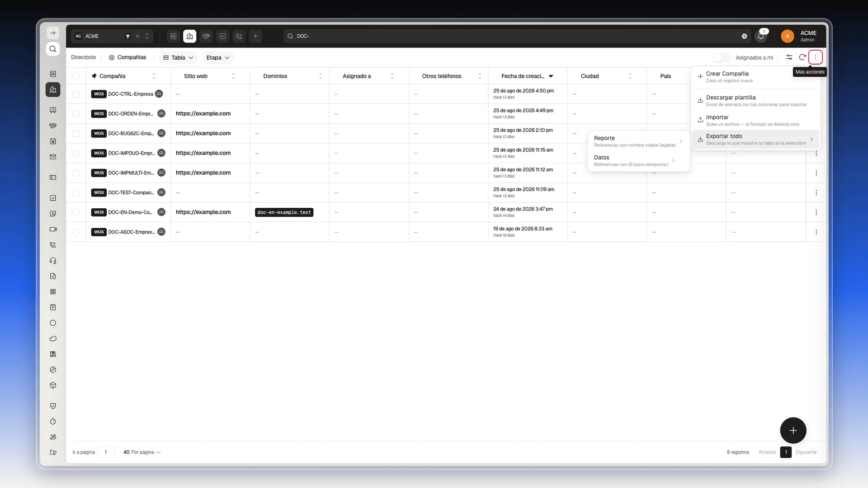The image size is (868, 488).
Task: Open the Exportar todo submenu
Action: 755,139
